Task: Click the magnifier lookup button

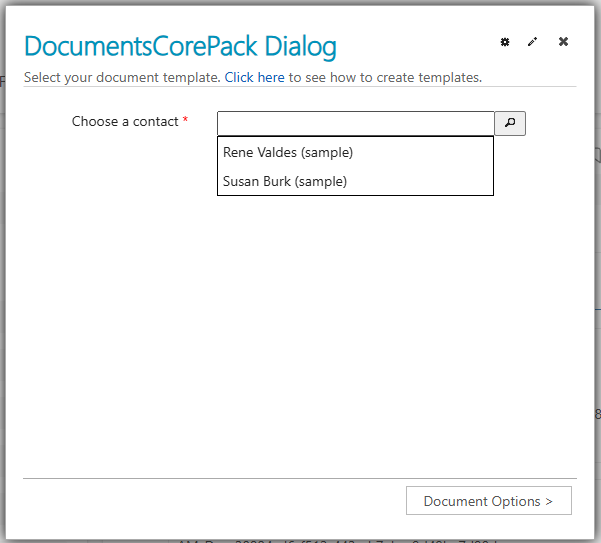Action: [510, 123]
